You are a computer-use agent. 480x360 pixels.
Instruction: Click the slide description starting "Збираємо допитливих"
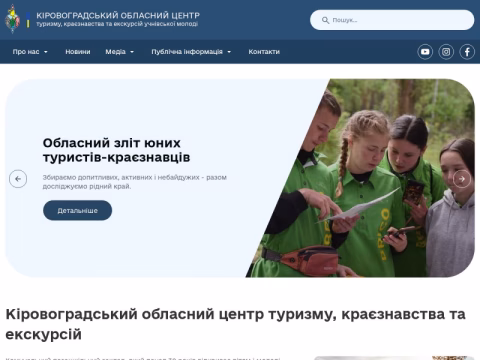135,182
